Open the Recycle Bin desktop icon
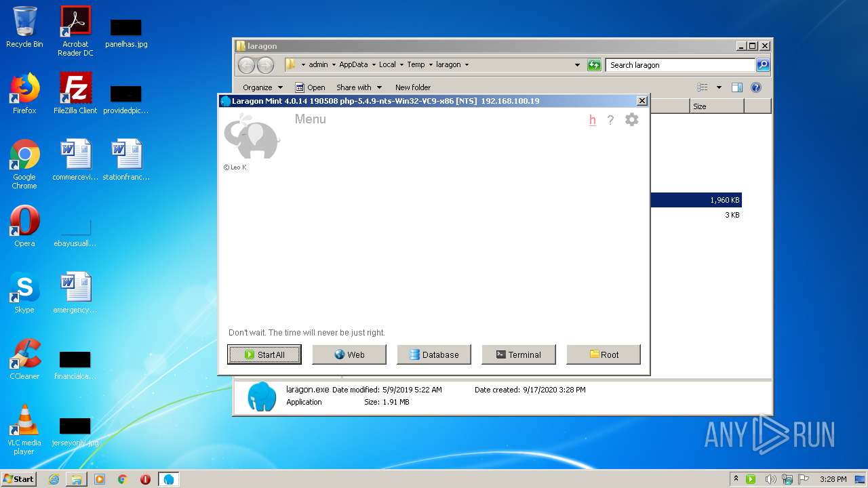 coord(24,27)
